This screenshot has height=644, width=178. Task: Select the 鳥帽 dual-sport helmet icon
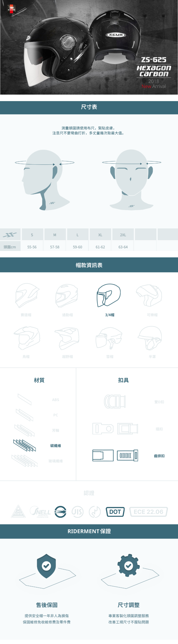[x=27, y=338]
